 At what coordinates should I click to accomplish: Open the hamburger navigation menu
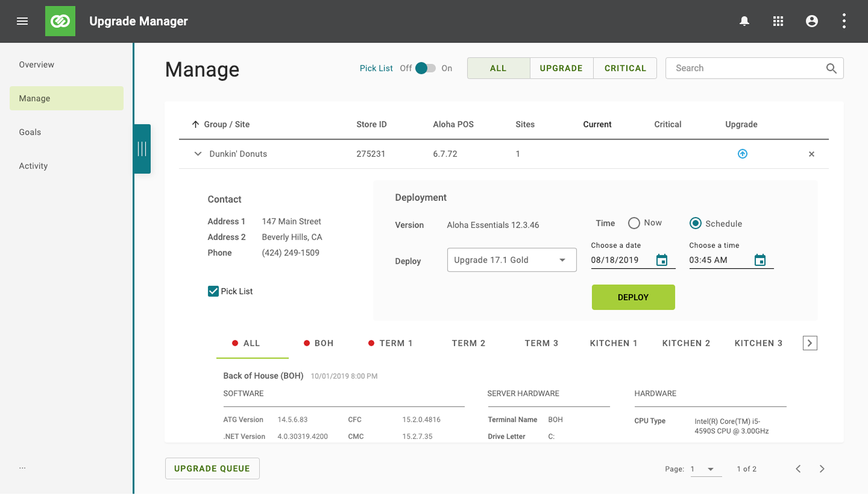(22, 21)
